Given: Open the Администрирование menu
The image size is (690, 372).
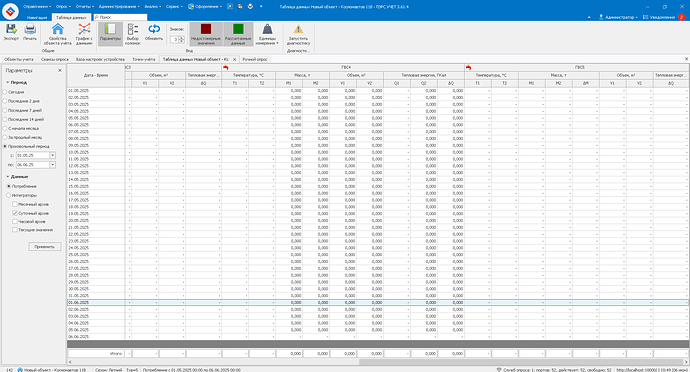Looking at the screenshot, I should (x=119, y=7).
